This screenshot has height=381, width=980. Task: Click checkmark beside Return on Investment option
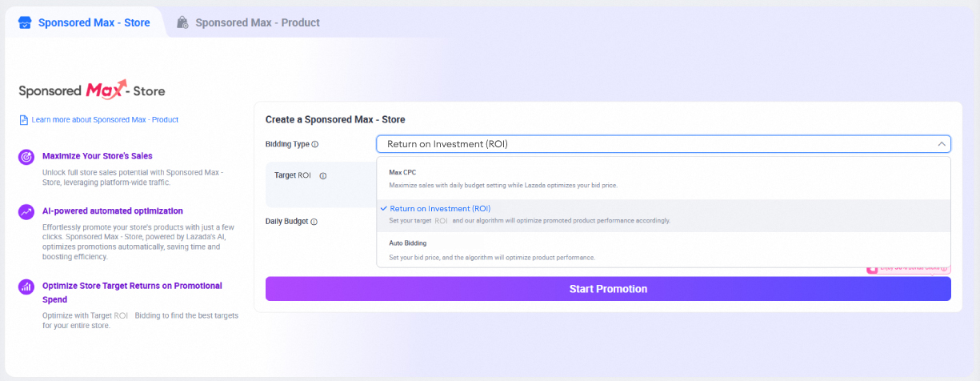coord(384,208)
